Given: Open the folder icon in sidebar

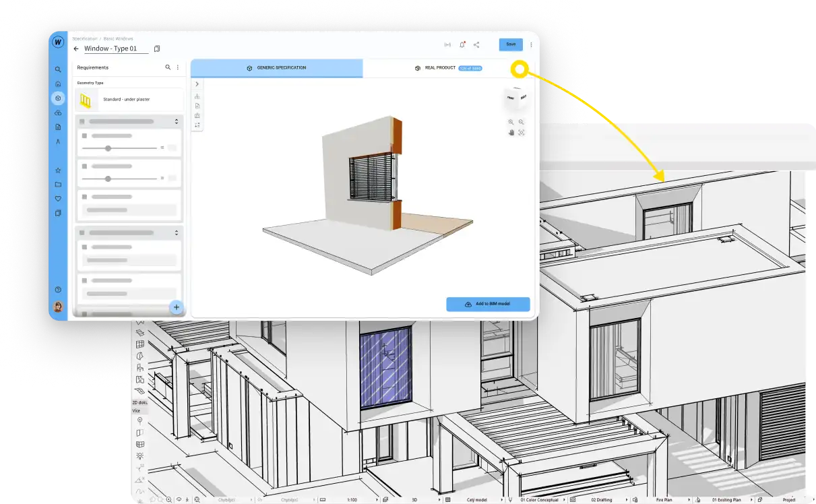Looking at the screenshot, I should (58, 185).
